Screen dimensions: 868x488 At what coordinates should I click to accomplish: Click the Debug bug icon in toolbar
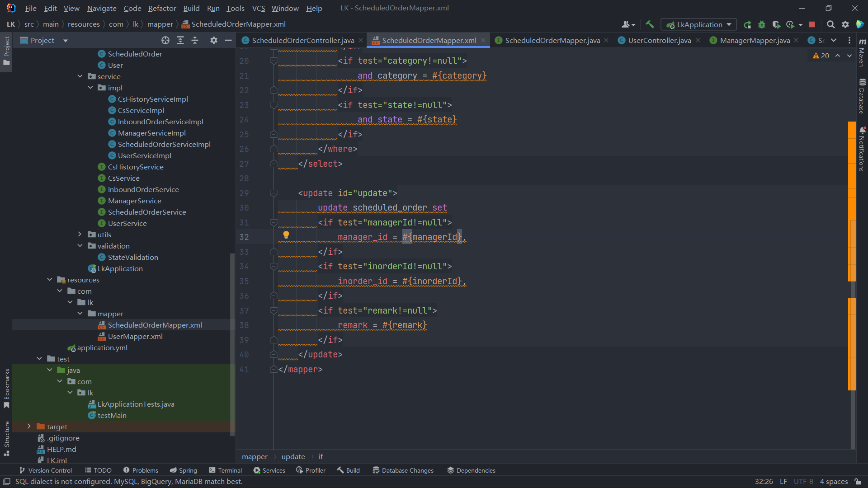tap(762, 24)
